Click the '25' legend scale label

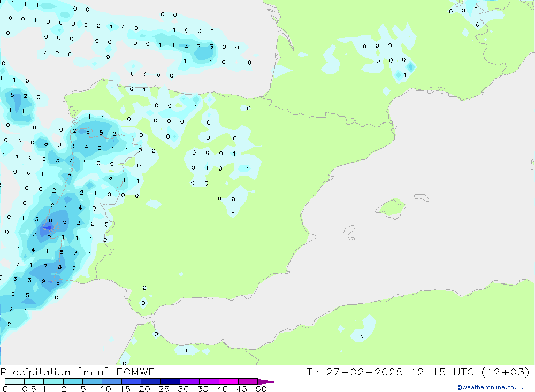pos(164,389)
